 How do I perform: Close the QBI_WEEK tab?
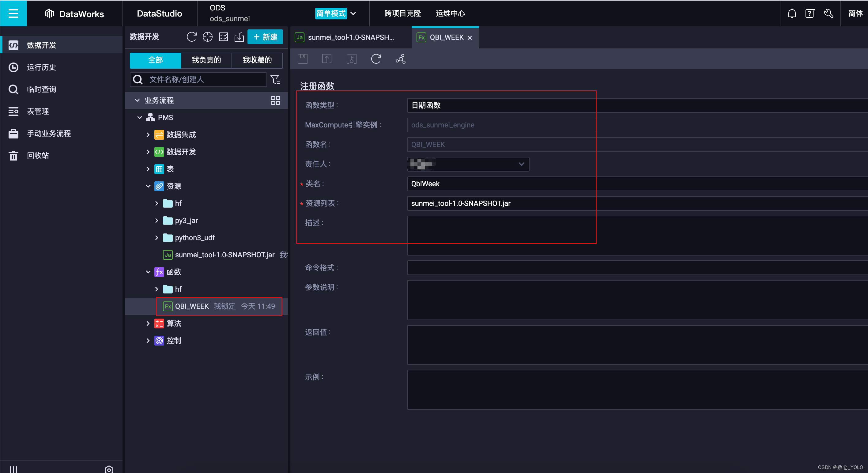click(470, 38)
